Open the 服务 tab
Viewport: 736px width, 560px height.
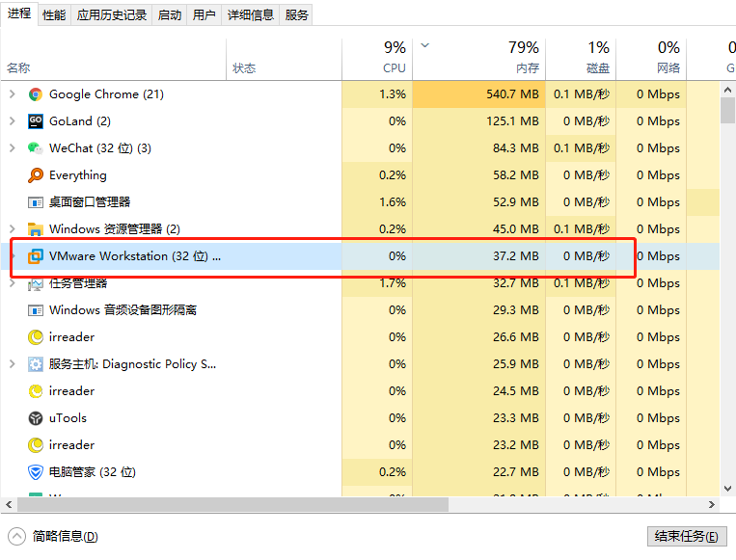pos(296,15)
